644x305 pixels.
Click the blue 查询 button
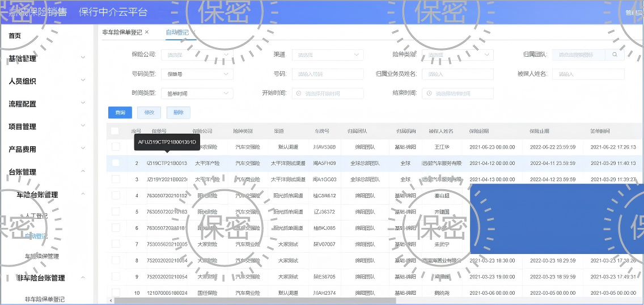coord(120,113)
